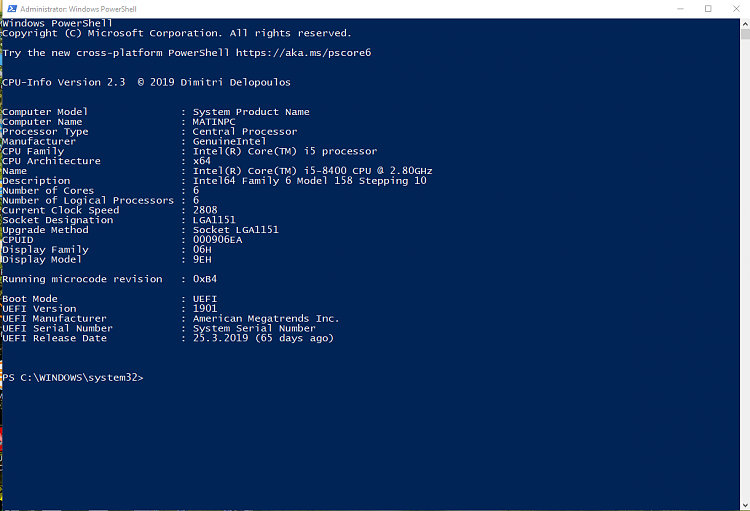Close the Administrator PowerShell window
The height and width of the screenshot is (511, 750).
click(x=736, y=9)
